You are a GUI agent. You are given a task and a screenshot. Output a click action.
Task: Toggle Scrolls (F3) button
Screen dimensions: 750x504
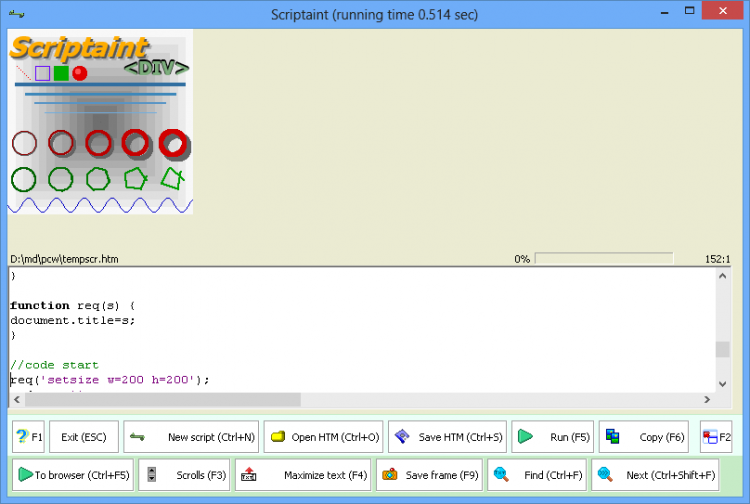pyautogui.click(x=184, y=475)
